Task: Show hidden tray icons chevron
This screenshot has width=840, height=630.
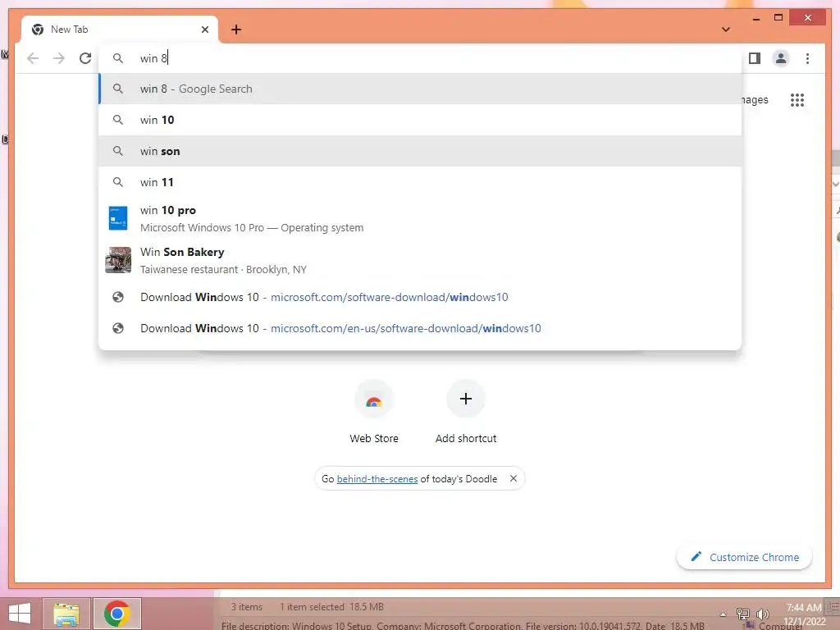Action: [724, 614]
